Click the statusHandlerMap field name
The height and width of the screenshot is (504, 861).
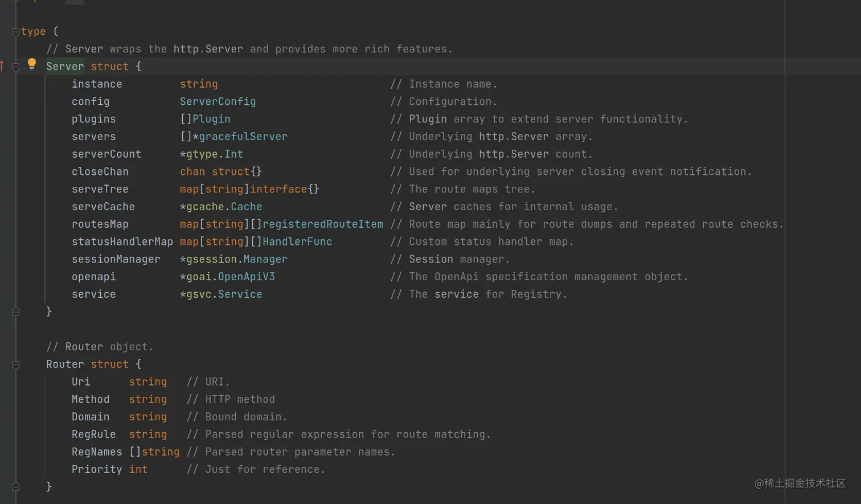122,242
